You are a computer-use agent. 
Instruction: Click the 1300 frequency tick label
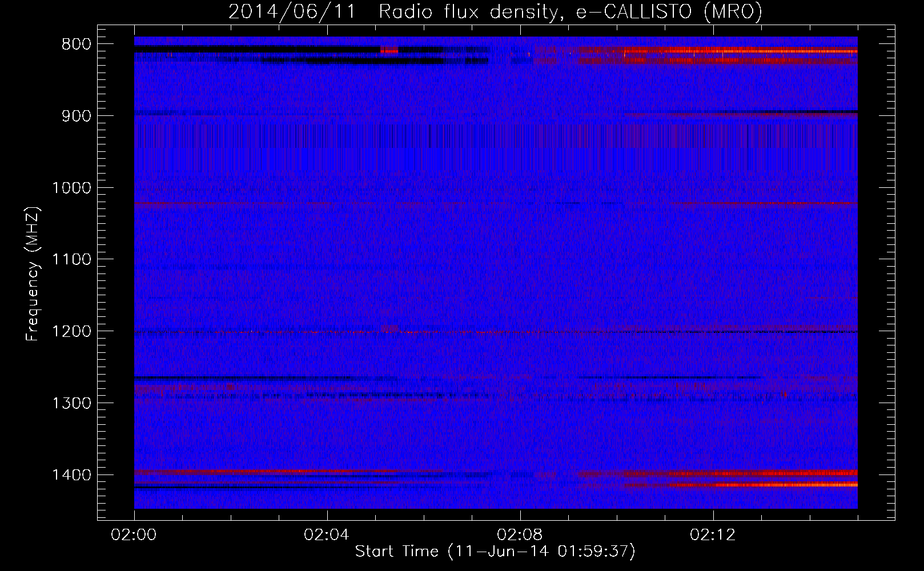(71, 403)
